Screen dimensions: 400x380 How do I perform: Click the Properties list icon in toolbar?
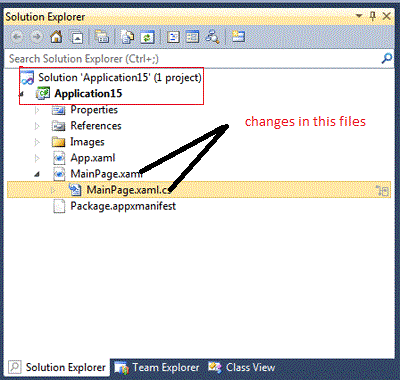(x=192, y=37)
